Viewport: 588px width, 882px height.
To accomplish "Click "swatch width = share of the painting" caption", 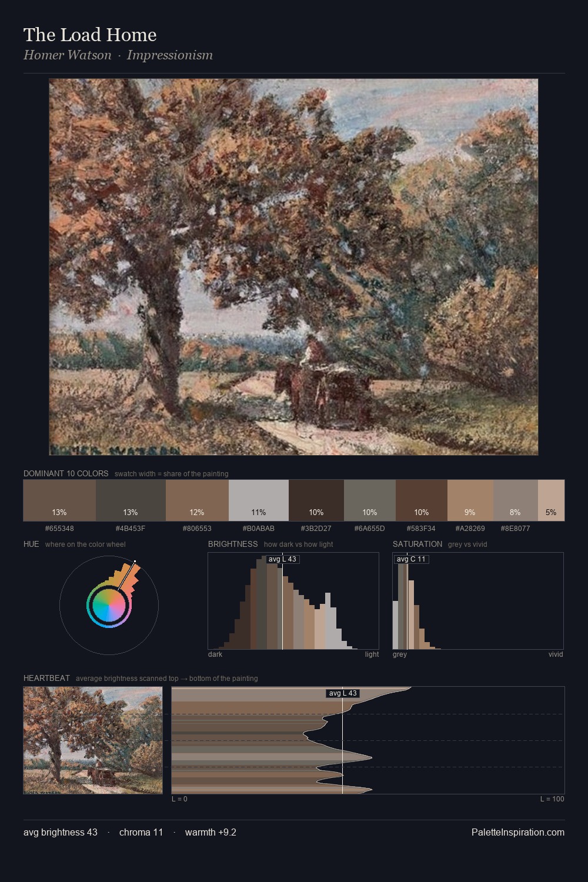I will tap(172, 474).
